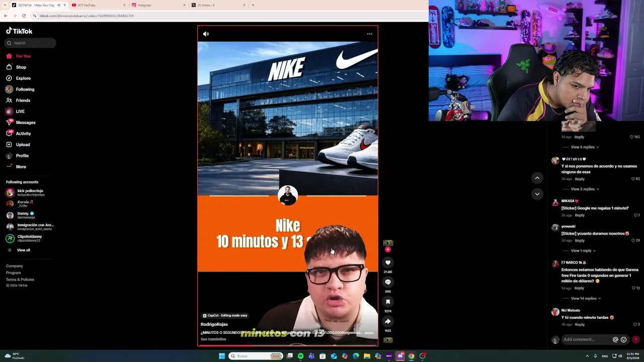Open video options three-dot menu
Viewport: 644px width, 362px height.
(x=370, y=34)
